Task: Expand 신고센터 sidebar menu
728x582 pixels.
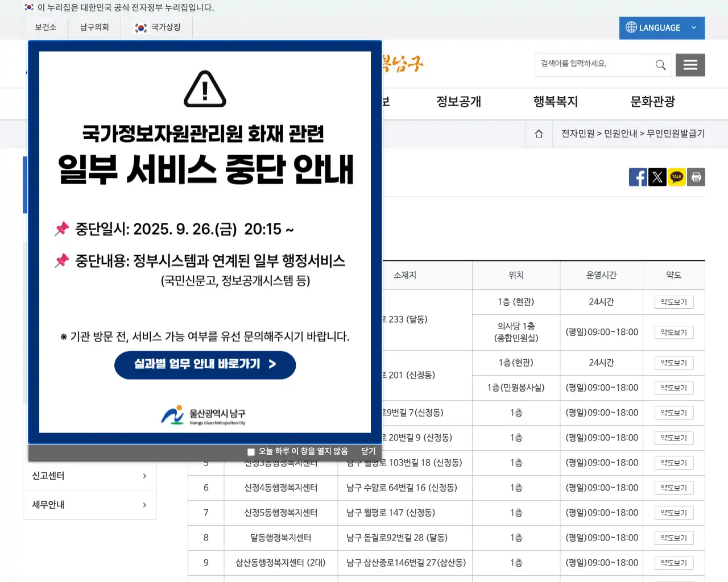Action: (x=89, y=476)
